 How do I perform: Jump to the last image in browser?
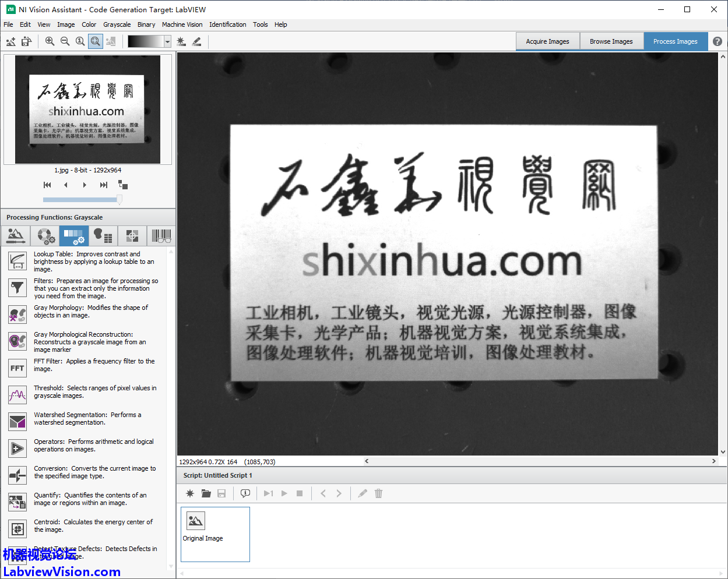(104, 185)
